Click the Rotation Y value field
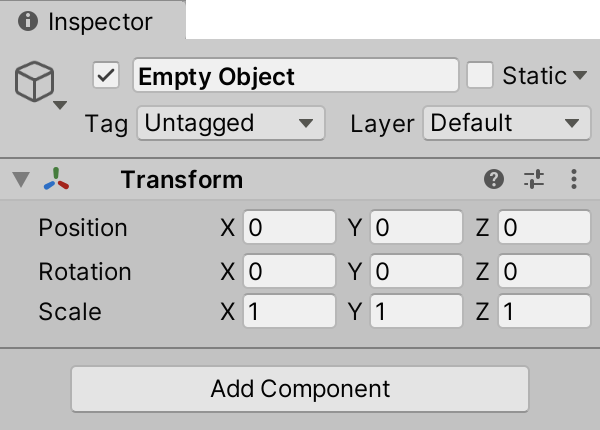 point(416,271)
